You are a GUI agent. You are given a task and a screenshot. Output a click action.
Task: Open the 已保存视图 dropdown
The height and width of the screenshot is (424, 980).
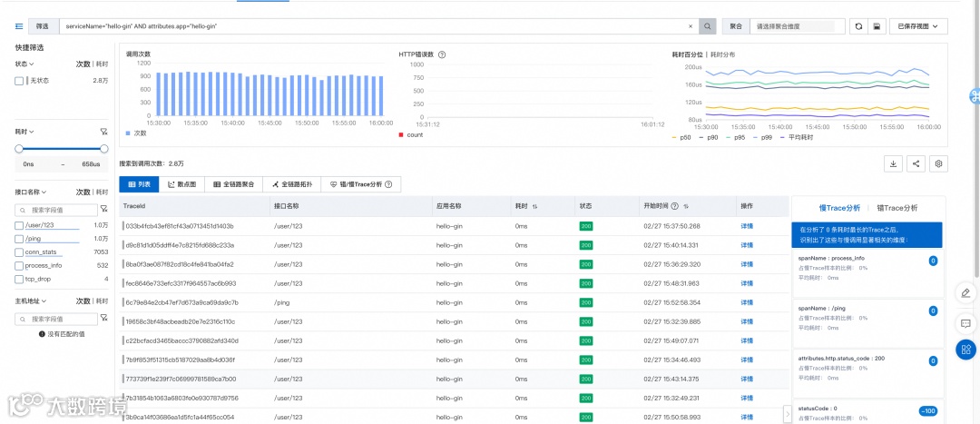pyautogui.click(x=918, y=26)
